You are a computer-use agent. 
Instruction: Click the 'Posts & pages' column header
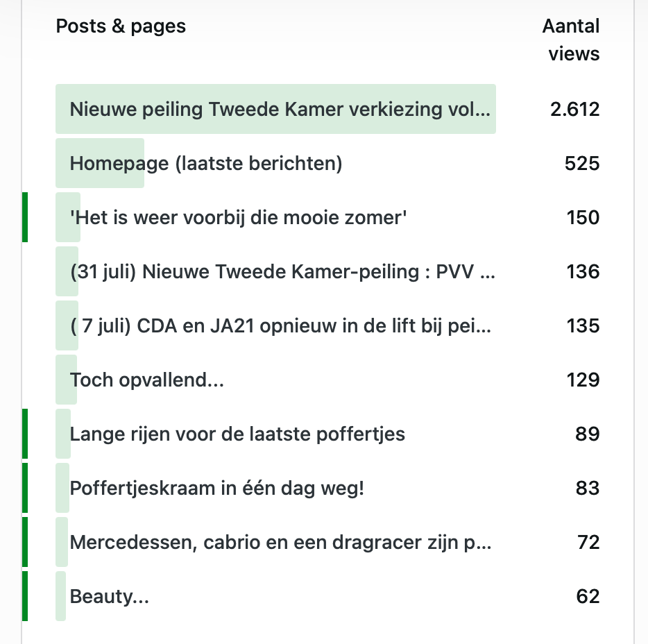(x=121, y=27)
